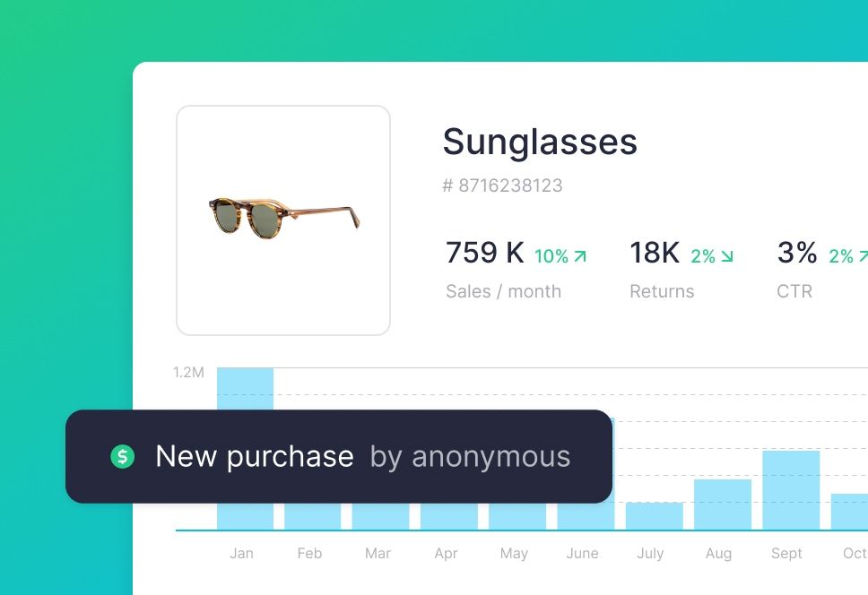Click the Sales / month label

point(503,291)
